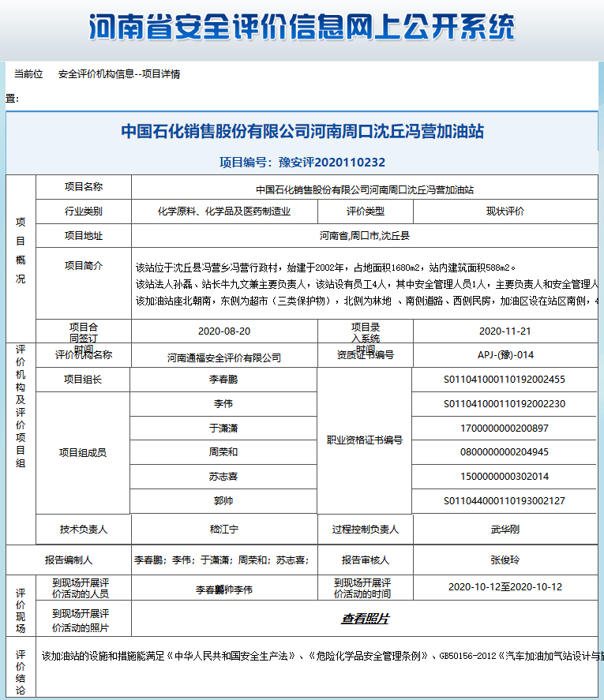This screenshot has height=700, width=604.
Task: Select intro line starting 该站法人孙磊
Action: coord(366,284)
